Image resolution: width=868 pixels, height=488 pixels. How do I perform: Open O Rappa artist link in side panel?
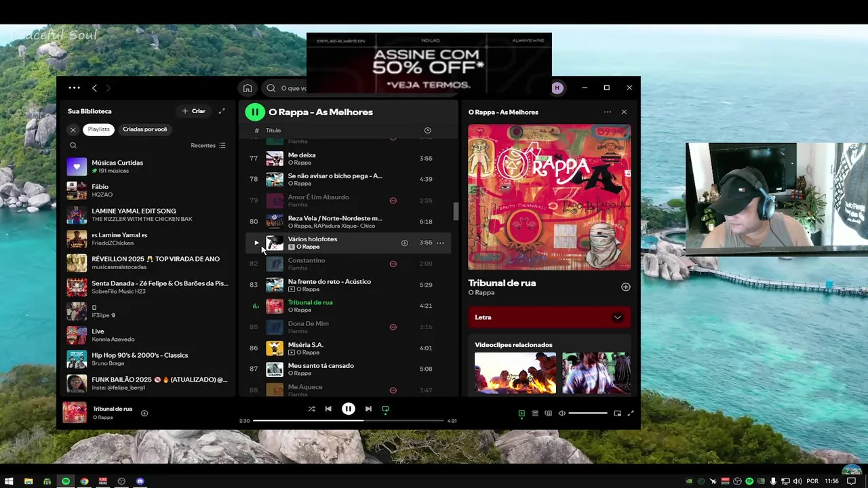click(x=481, y=293)
